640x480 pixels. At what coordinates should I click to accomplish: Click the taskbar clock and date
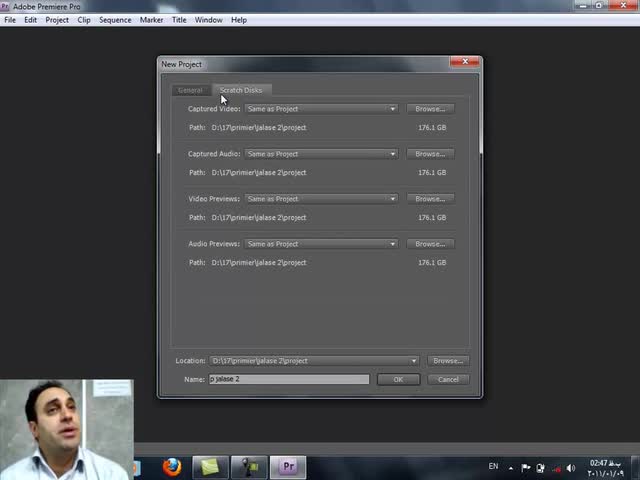(605, 468)
